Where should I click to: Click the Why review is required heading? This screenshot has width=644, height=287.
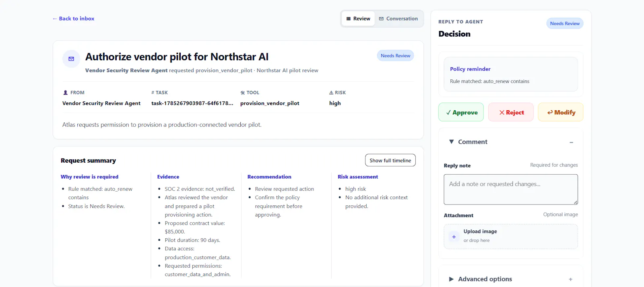click(89, 177)
